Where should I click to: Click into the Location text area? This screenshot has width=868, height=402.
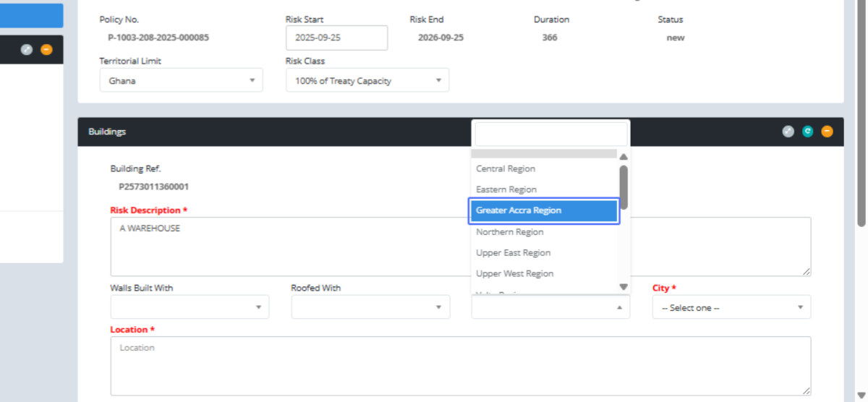460,366
